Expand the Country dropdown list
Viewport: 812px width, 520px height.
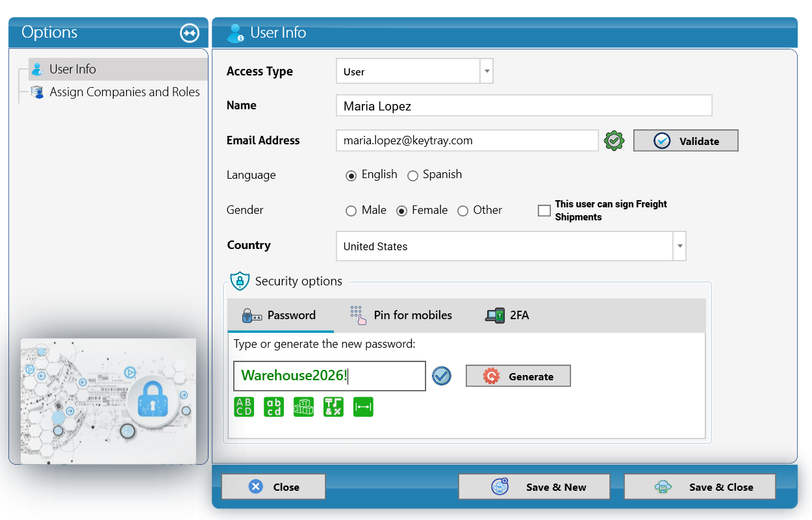[679, 246]
